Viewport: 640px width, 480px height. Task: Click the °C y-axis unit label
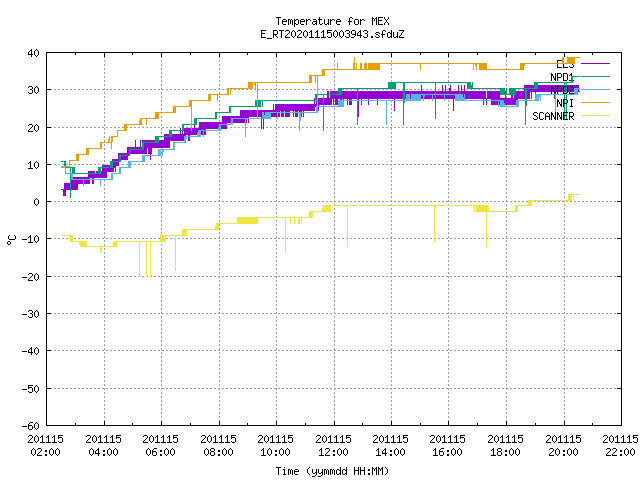point(11,240)
